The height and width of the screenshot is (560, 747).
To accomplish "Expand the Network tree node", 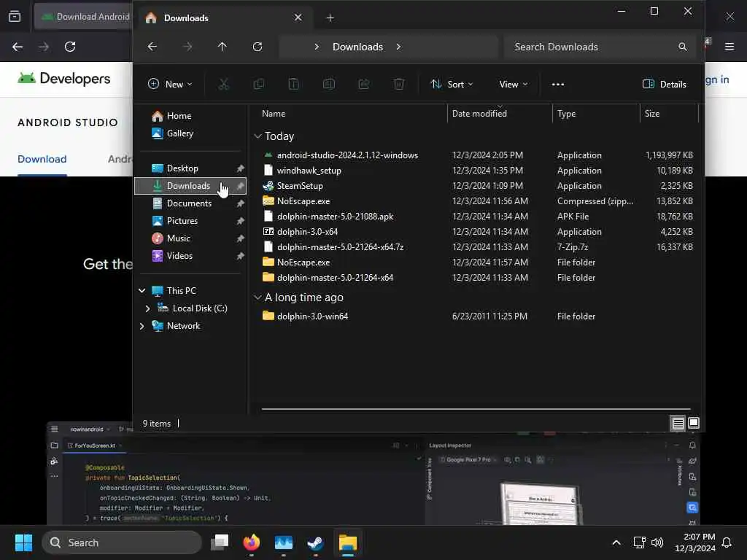I will click(x=142, y=326).
